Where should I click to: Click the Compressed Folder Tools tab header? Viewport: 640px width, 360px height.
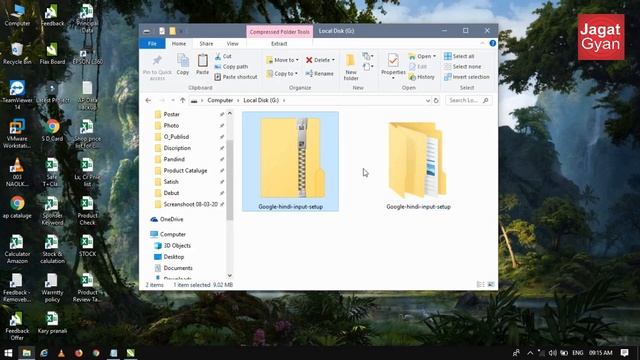(280, 32)
